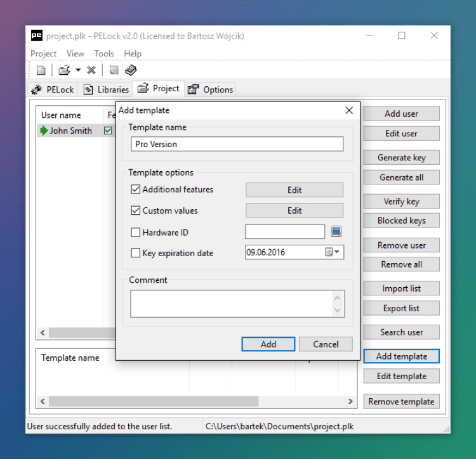476x459 pixels.
Task: Click the Comment text area
Action: (x=232, y=304)
